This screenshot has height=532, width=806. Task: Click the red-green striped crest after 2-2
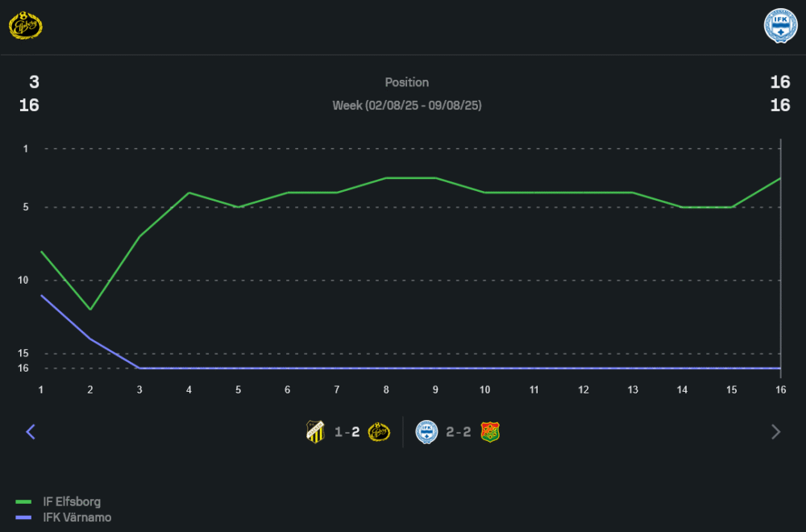tap(490, 432)
